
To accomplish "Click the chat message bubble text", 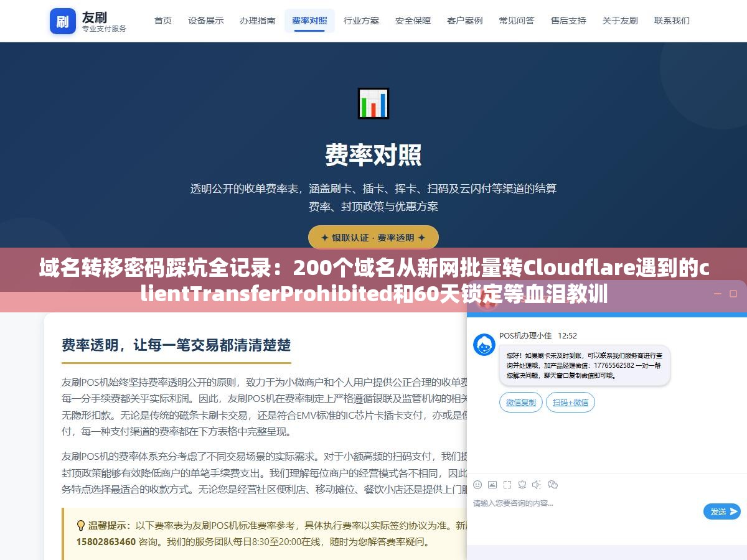I will click(x=584, y=365).
